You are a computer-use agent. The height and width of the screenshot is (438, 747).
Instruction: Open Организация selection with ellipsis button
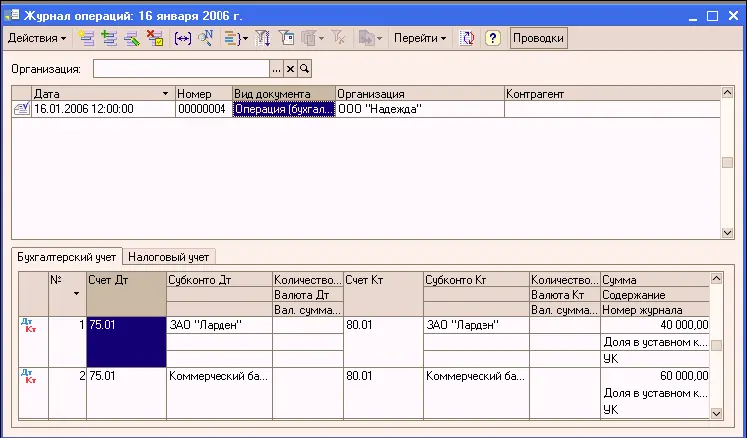[276, 68]
